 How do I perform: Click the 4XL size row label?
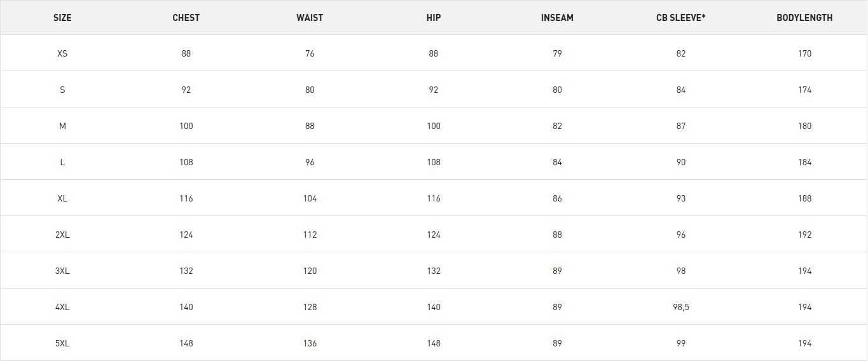62,307
